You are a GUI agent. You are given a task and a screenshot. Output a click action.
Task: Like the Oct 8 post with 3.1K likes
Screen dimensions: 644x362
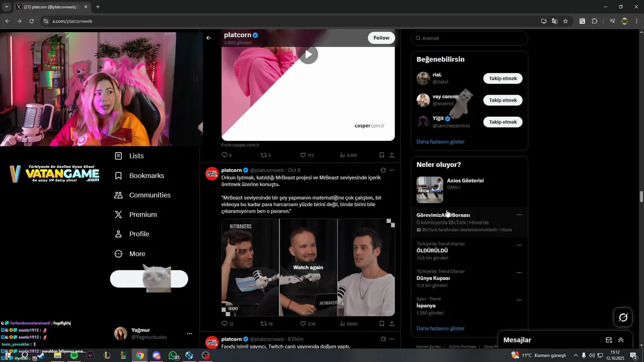pyautogui.click(x=308, y=324)
